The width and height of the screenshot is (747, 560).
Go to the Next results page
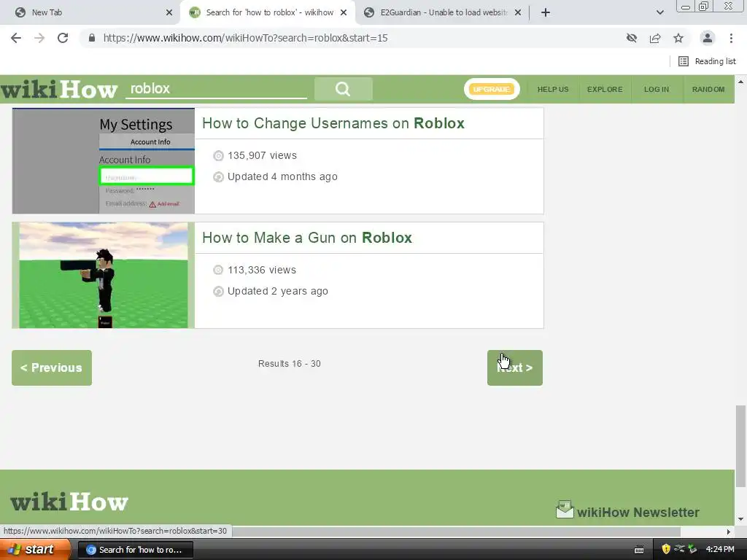[514, 367]
